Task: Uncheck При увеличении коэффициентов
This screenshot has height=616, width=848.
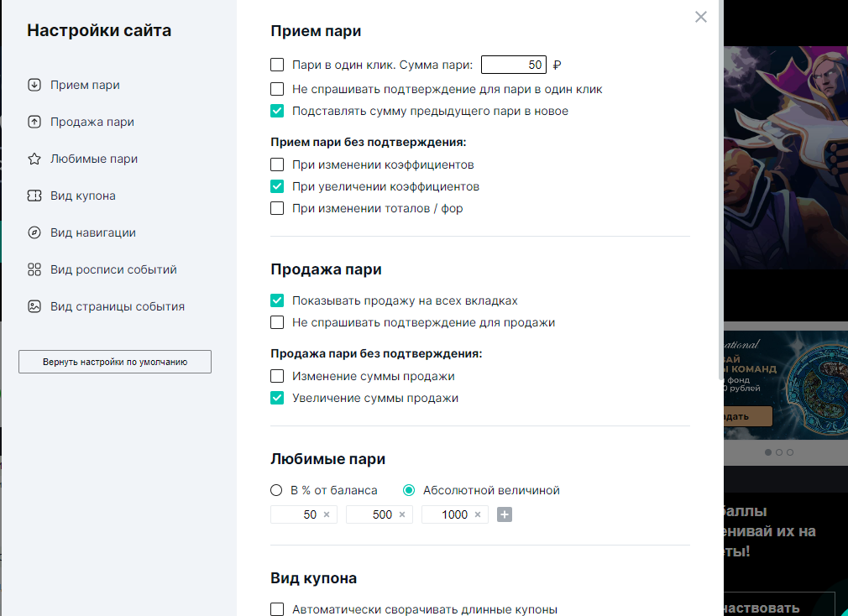Action: point(277,186)
